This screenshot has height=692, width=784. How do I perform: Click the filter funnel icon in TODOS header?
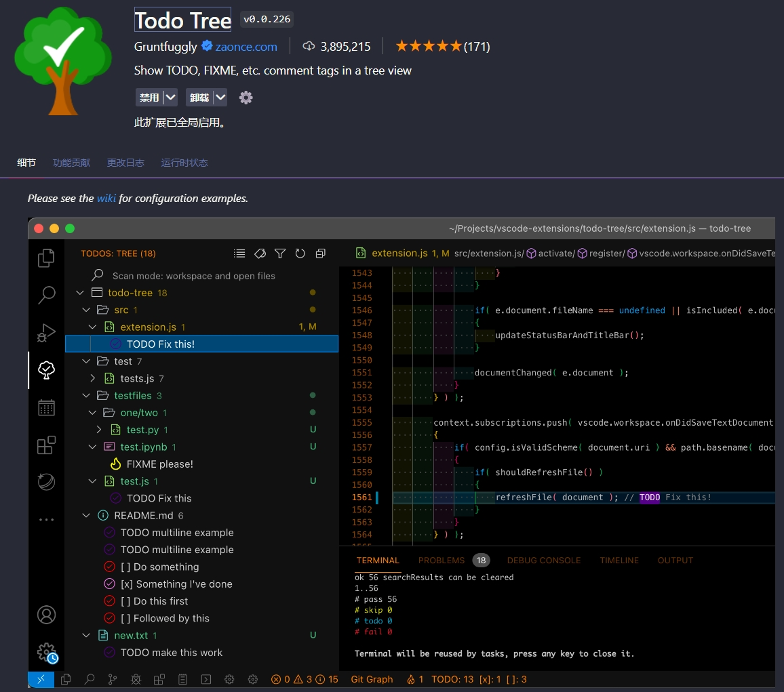click(x=279, y=253)
